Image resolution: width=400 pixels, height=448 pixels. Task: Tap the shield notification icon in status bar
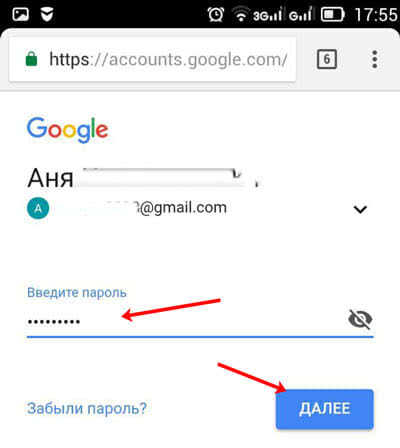coord(47,14)
